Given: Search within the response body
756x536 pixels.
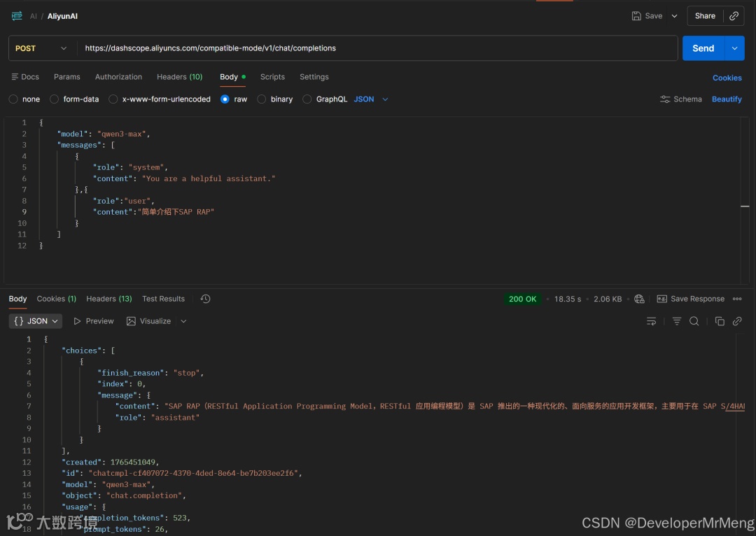Looking at the screenshot, I should [x=694, y=321].
